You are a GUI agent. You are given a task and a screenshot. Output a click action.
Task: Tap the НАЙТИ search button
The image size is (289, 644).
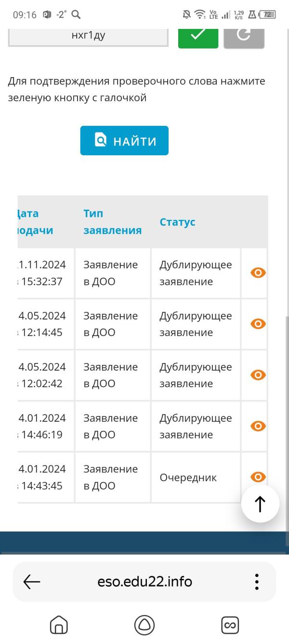[x=124, y=141]
